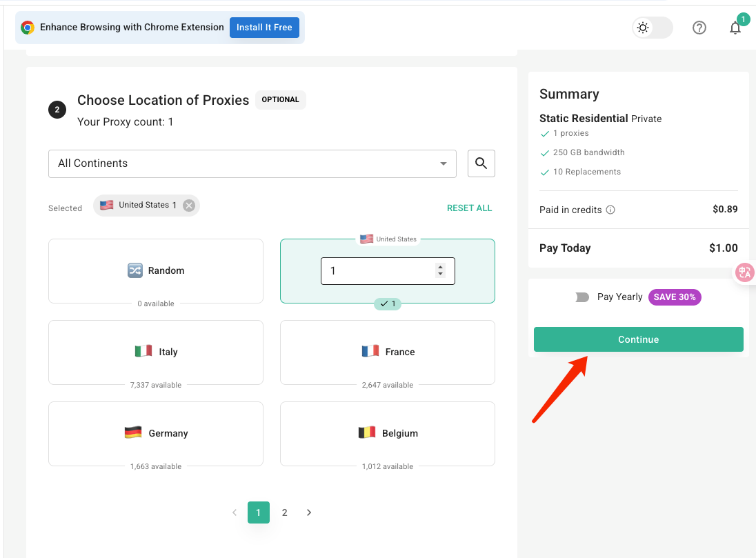This screenshot has width=756, height=558.
Task: Toggle the Pay Yearly switch
Action: (582, 297)
